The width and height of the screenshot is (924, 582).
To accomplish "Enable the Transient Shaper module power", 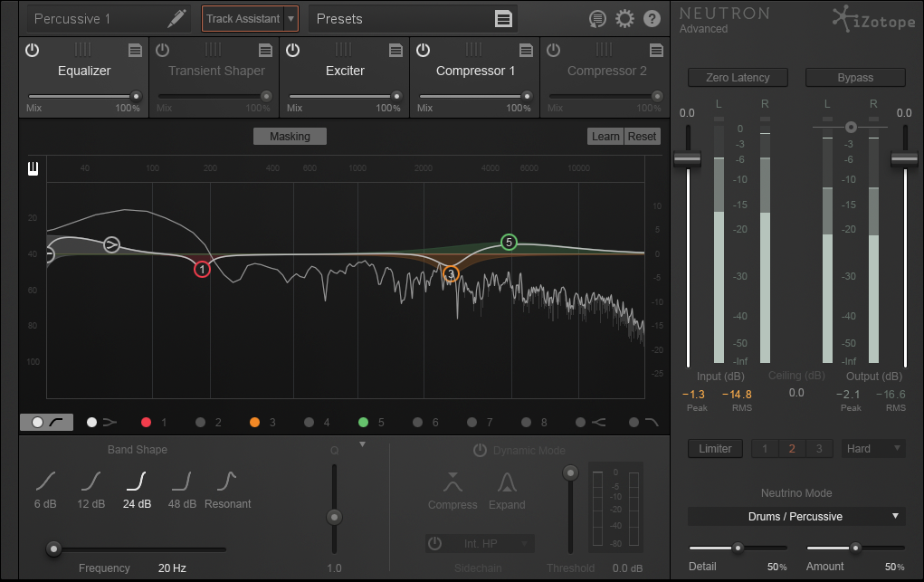I will coord(162,50).
